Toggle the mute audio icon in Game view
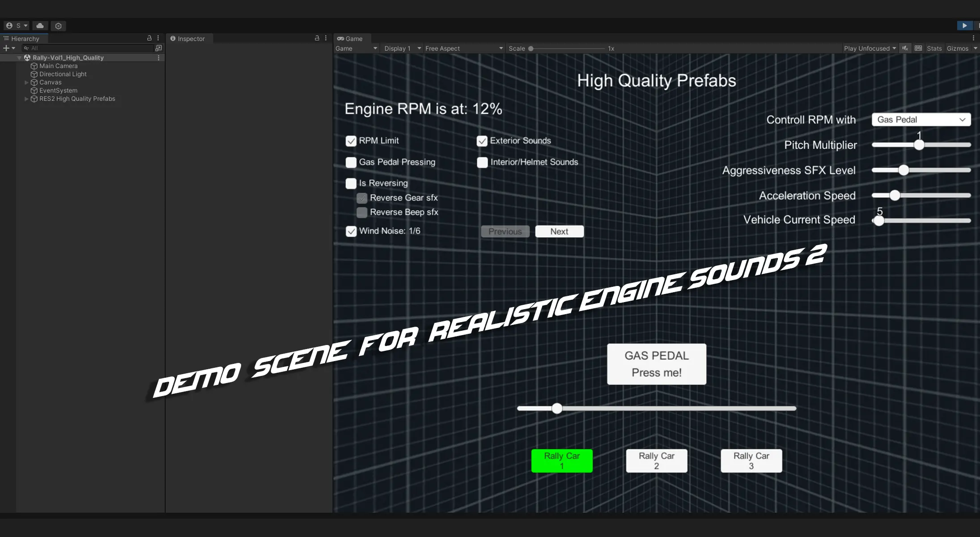 [905, 48]
